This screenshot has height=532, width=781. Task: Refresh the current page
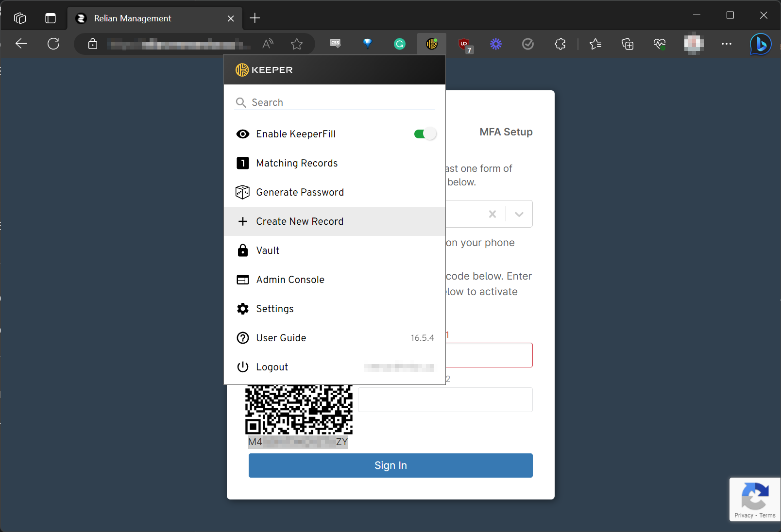coord(53,44)
